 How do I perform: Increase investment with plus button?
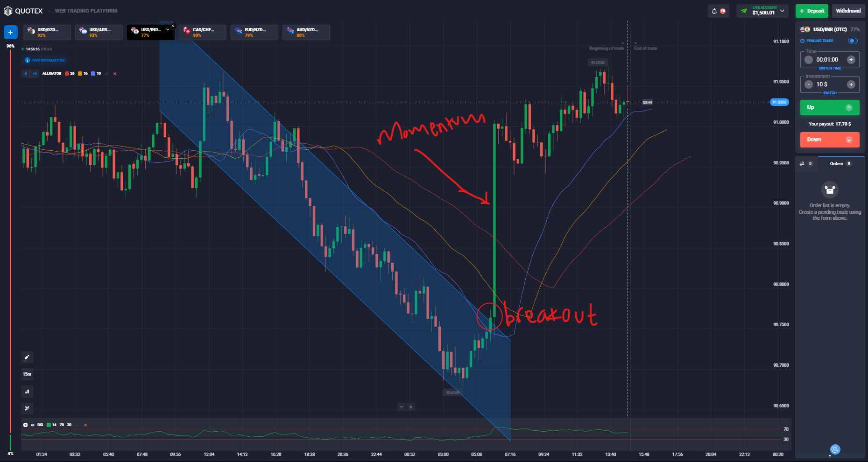(851, 84)
